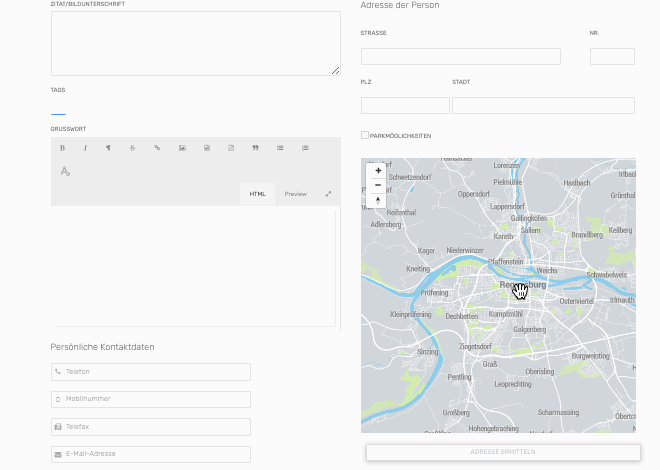Enable the Parkmöglichkeiten checkbox
This screenshot has height=470, width=660.
(365, 135)
